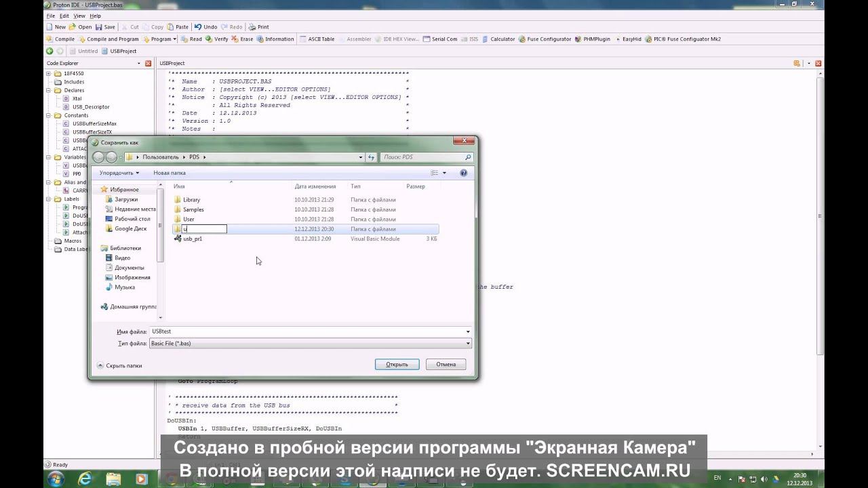The width and height of the screenshot is (868, 488).
Task: Click the dialog help question mark icon
Action: click(x=464, y=173)
